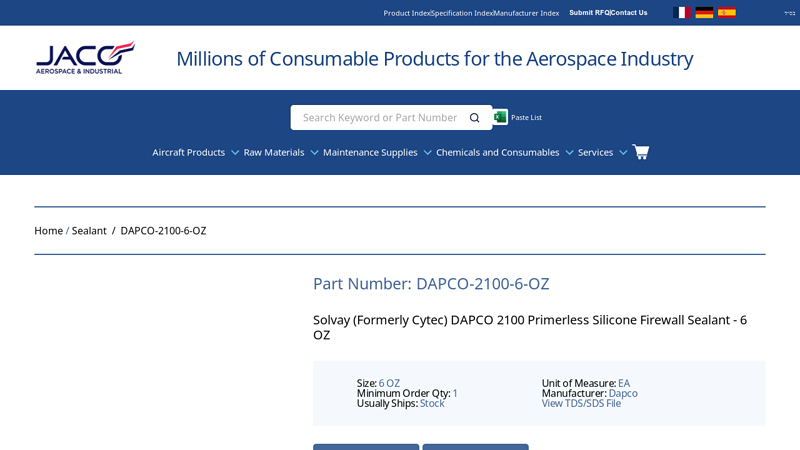The image size is (800, 450).
Task: Expand the Raw Materials chevron
Action: tap(314, 153)
